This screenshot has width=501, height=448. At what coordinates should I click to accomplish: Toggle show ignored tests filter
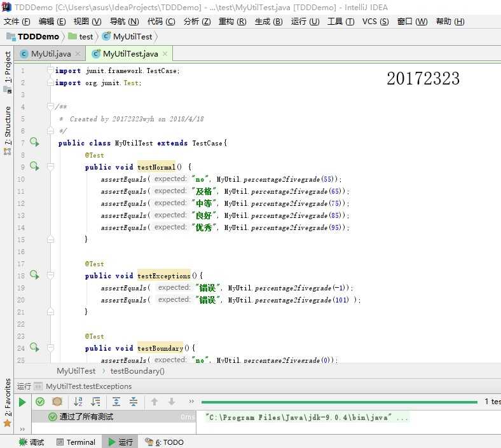[x=57, y=402]
